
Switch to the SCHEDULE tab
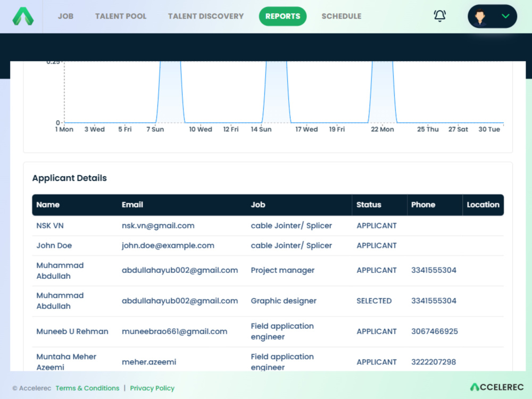(x=342, y=16)
